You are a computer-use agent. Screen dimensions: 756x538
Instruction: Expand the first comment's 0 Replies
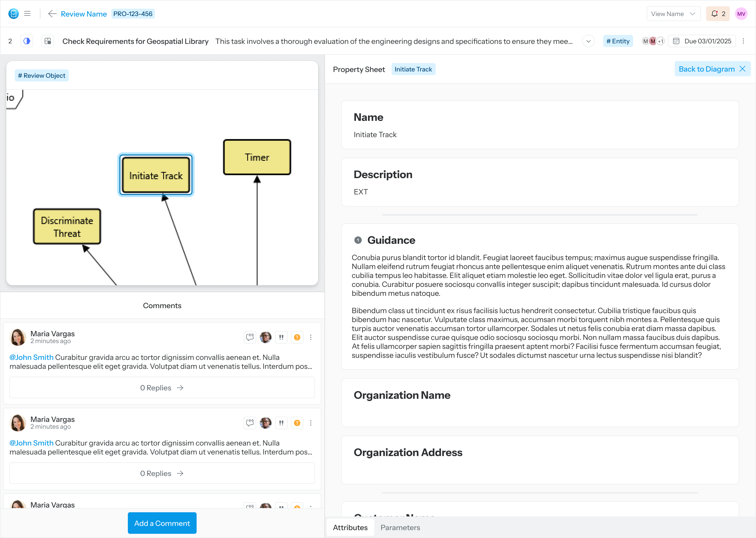[x=162, y=387]
